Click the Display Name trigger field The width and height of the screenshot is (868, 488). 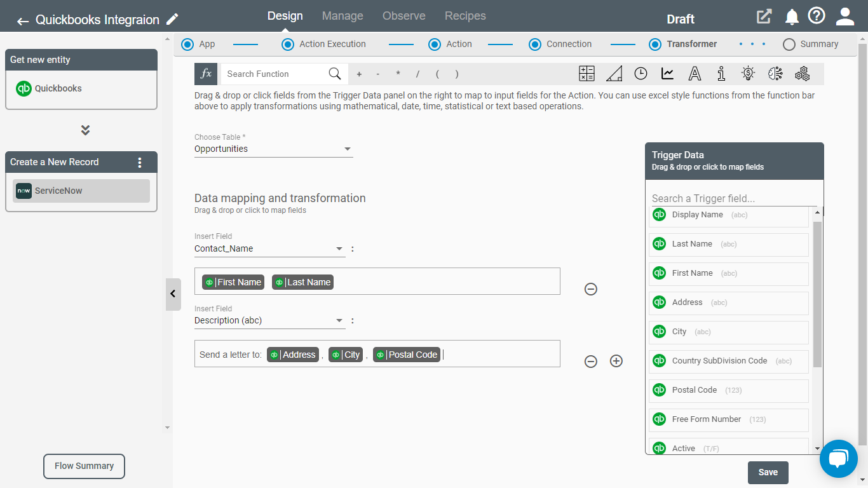(x=729, y=215)
